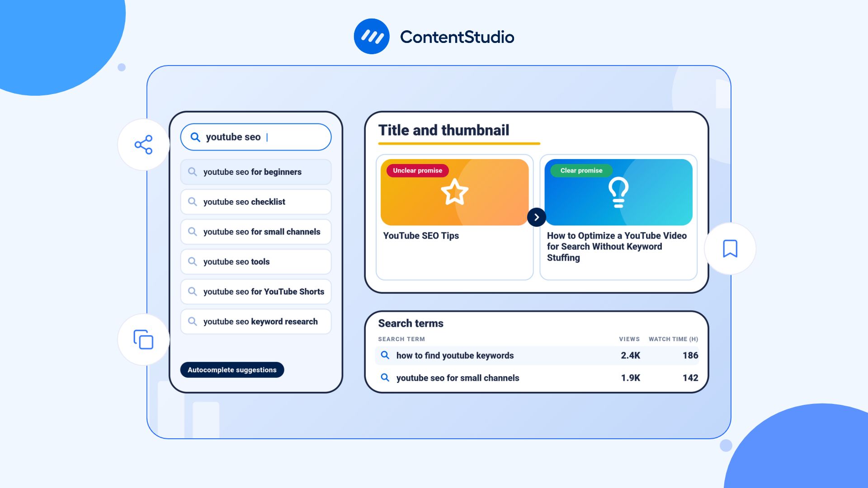Screen dimensions: 868x488
Task: Click the orange video thumbnail
Action: [x=455, y=192]
